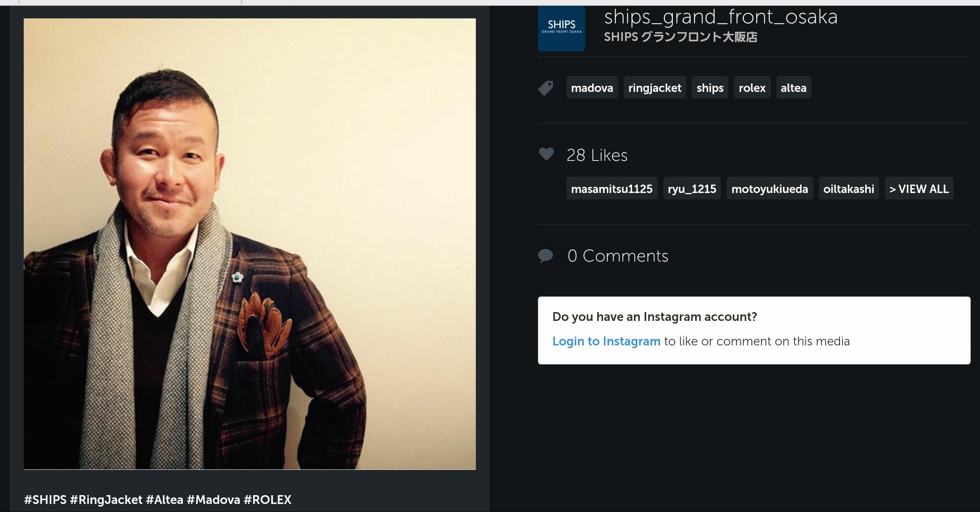
Task: Open motoyukiueda liker profile
Action: click(769, 188)
